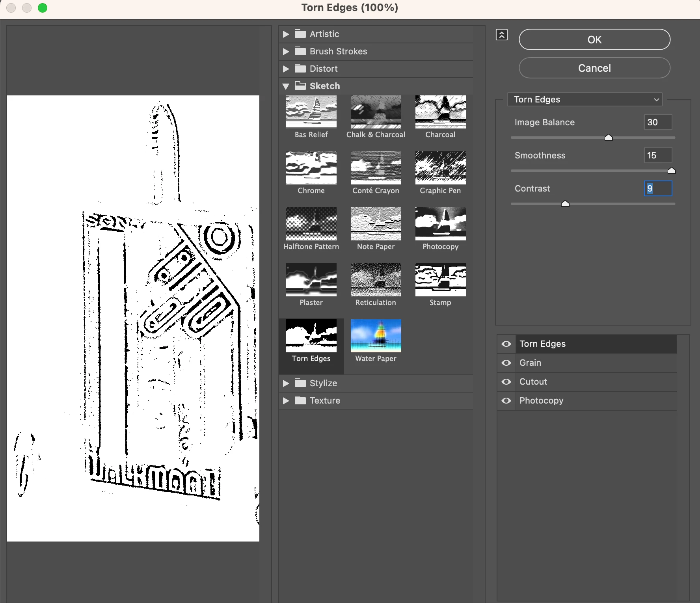Expand the Texture filter category
The width and height of the screenshot is (700, 603).
point(286,401)
